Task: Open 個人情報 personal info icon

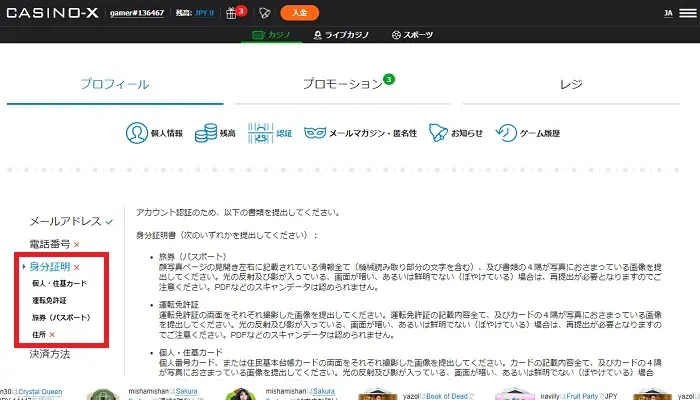Action: [137, 133]
